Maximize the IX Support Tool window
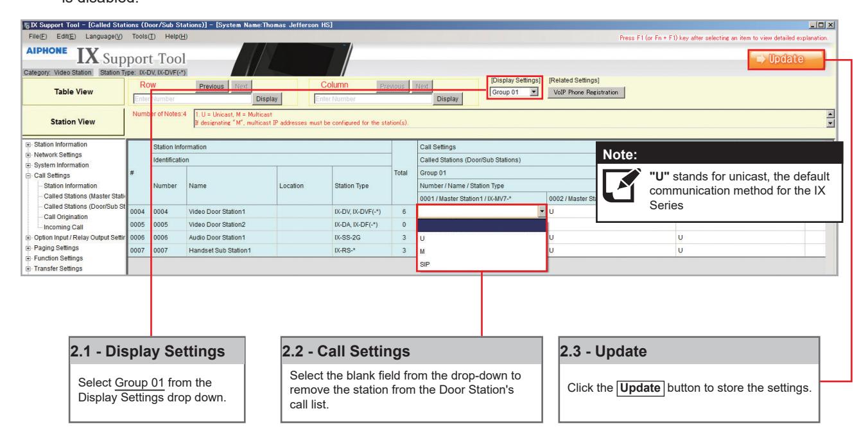This screenshot has width=868, height=447. [x=822, y=24]
